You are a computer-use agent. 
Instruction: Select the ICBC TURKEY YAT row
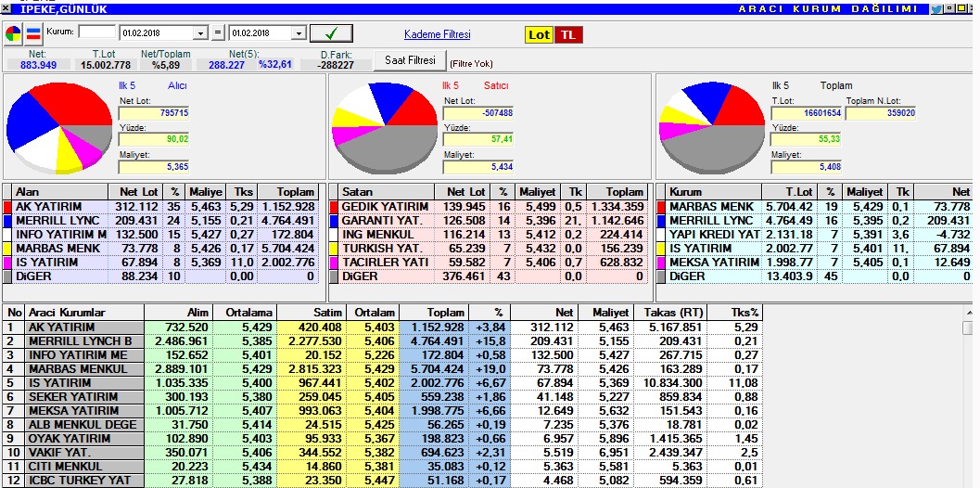[x=383, y=480]
